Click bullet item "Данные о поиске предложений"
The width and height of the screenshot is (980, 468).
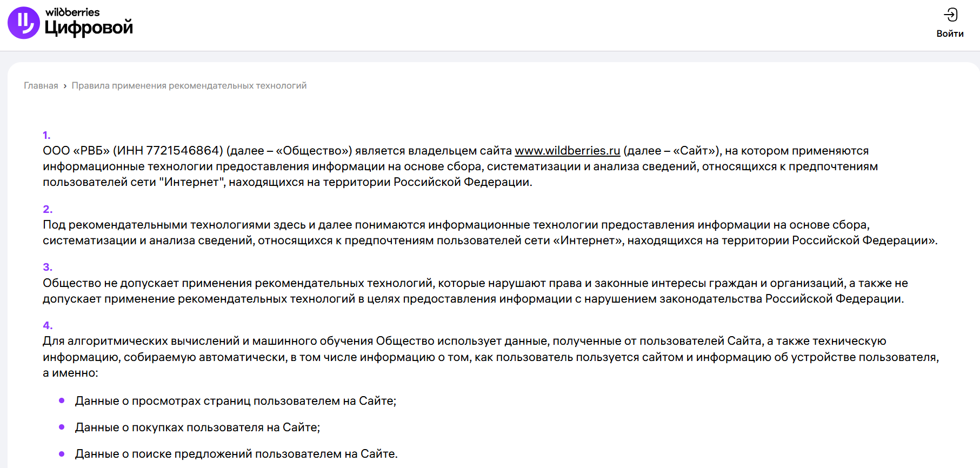coord(236,454)
